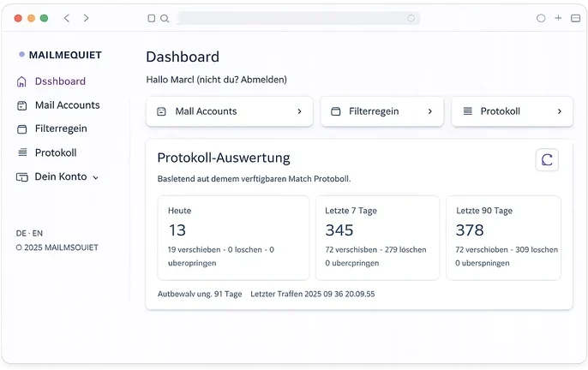This screenshot has width=588, height=370.
Task: Open Protokoll from the sidebar menu
Action: click(x=56, y=152)
